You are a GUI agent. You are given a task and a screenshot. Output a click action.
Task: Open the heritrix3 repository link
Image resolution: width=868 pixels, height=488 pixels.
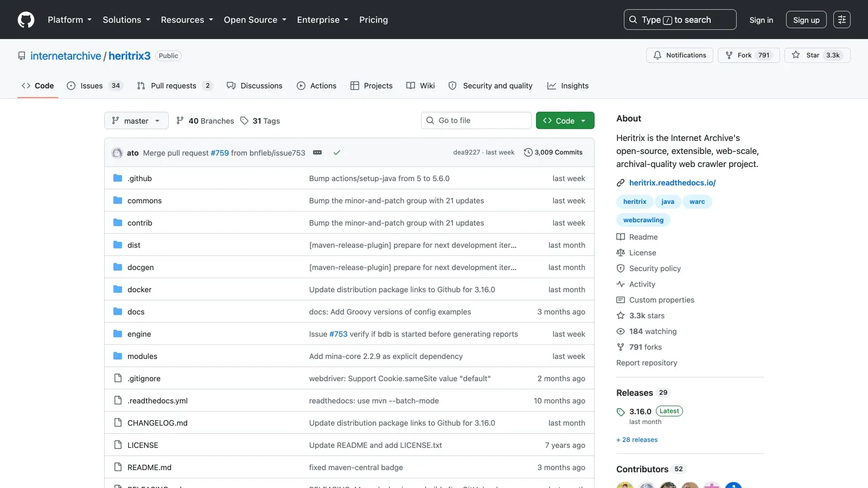[130, 56]
